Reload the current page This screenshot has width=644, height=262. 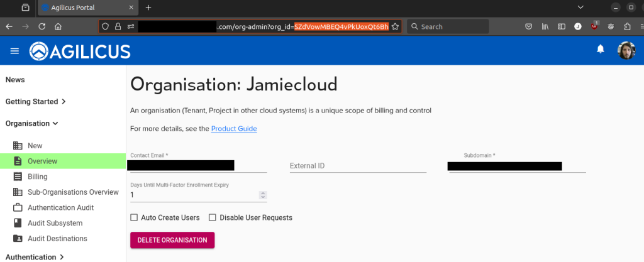pyautogui.click(x=42, y=26)
